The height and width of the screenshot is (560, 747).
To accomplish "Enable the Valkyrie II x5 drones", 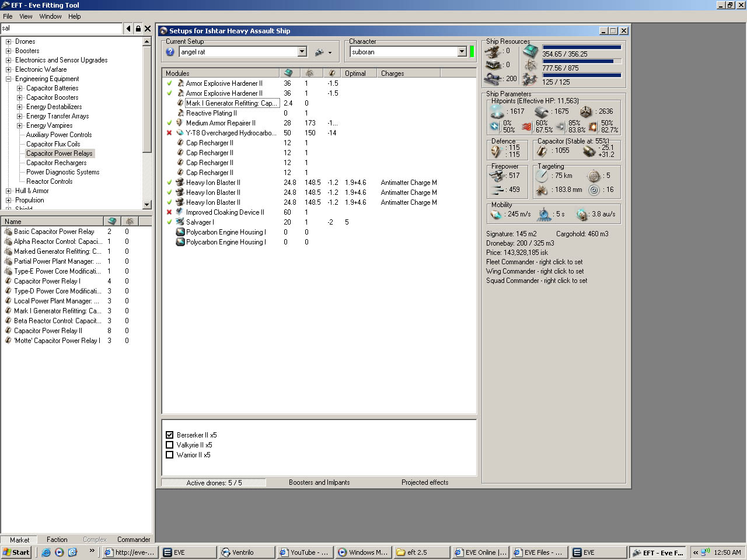I will (x=170, y=445).
